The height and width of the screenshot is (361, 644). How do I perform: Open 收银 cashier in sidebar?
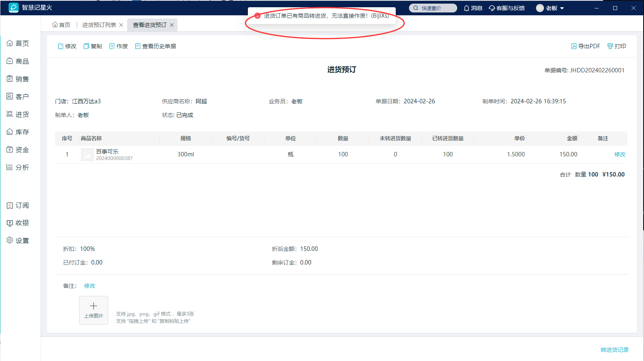tap(18, 223)
